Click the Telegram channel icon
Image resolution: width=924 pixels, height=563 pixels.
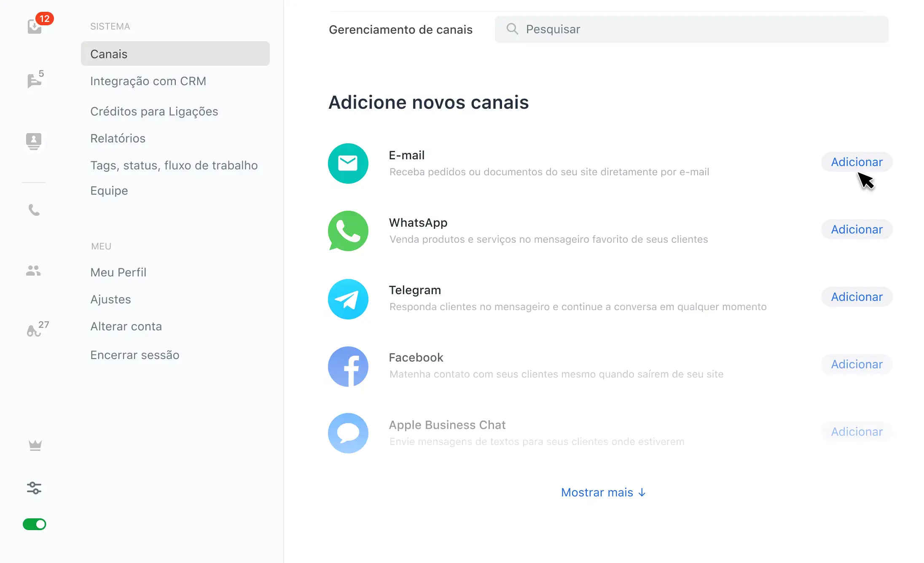[348, 299]
